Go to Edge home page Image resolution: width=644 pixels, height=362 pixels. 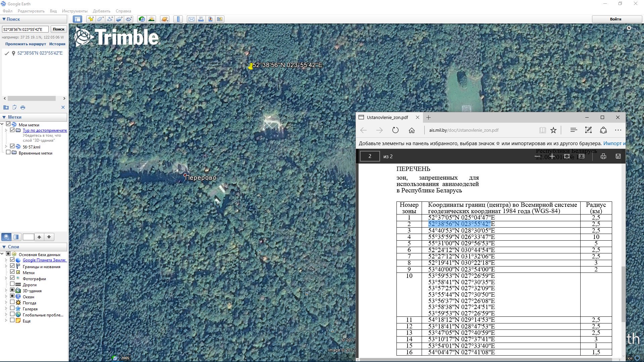point(412,130)
